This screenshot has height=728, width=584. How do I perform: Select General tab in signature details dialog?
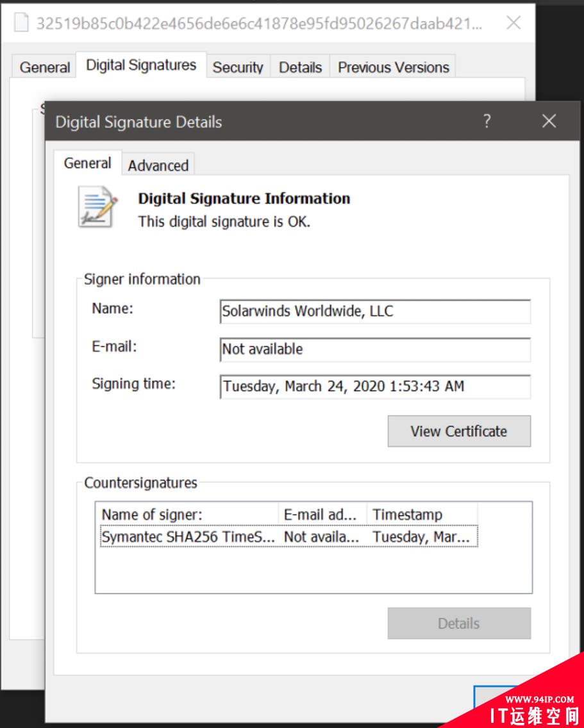(x=87, y=163)
